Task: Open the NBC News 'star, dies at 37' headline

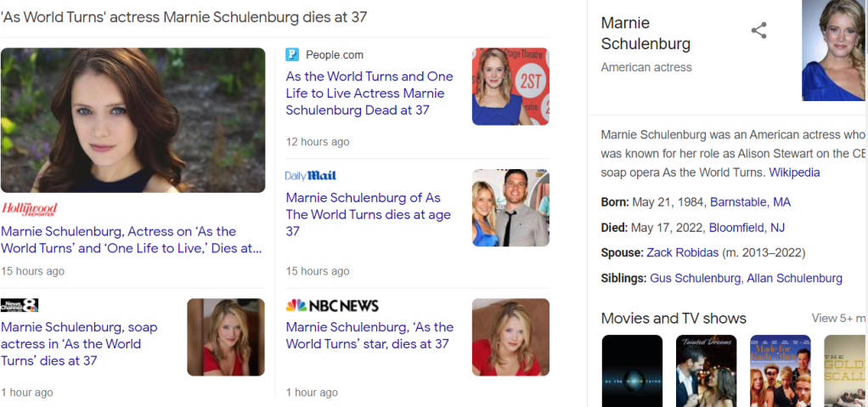Action: [x=369, y=336]
